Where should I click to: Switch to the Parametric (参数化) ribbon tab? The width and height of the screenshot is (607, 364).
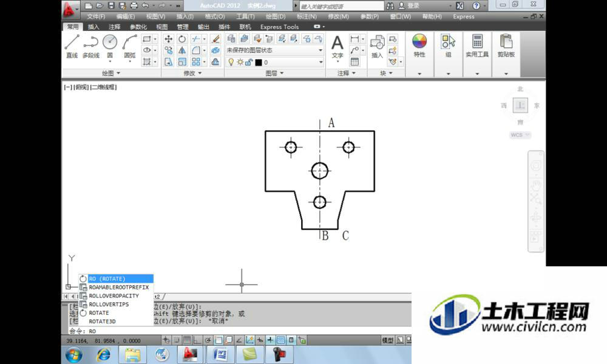[x=138, y=27]
